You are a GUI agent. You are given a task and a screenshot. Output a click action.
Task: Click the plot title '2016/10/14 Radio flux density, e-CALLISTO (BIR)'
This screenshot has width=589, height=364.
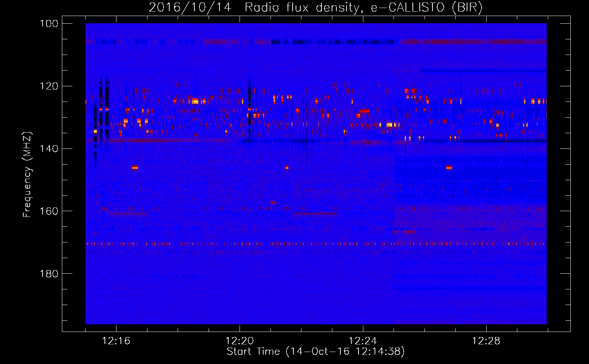click(316, 7)
